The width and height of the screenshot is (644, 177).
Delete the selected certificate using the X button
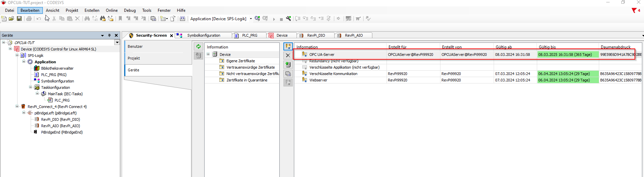pyautogui.click(x=288, y=56)
